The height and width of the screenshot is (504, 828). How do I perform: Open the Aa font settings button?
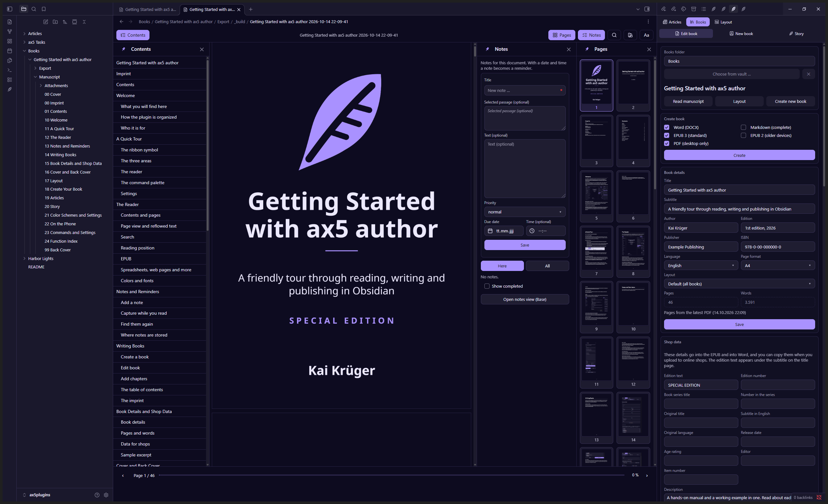pos(646,35)
